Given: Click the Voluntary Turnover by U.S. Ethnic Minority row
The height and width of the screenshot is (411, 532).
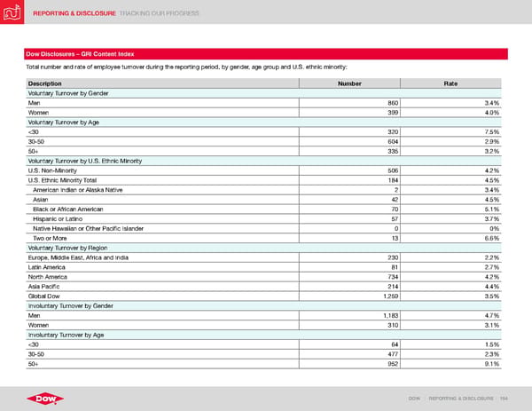Looking at the screenshot, I should (263, 161).
